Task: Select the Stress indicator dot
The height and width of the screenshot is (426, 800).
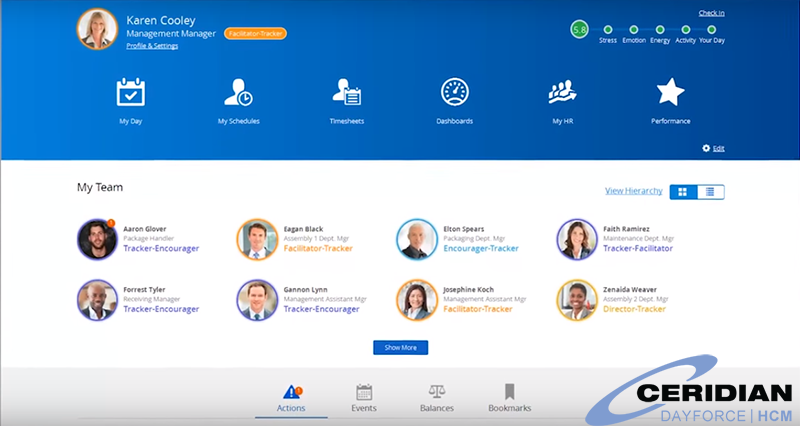Action: 607,30
